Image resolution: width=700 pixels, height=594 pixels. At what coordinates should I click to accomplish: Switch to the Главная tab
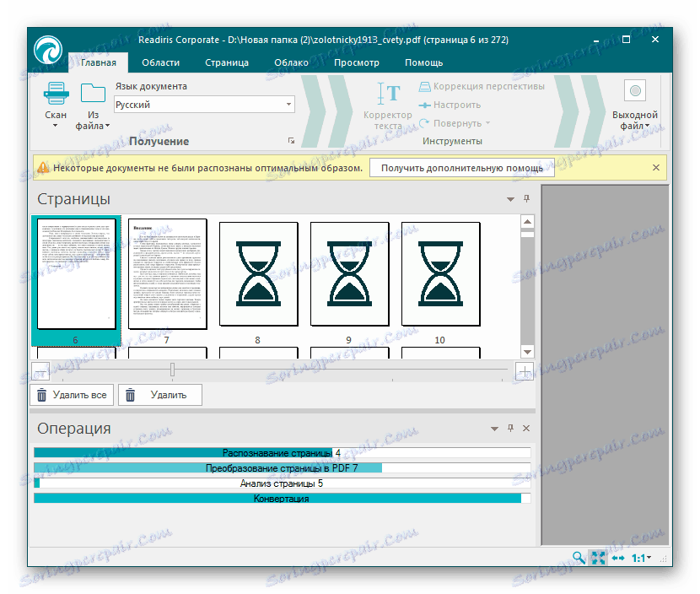(x=98, y=62)
